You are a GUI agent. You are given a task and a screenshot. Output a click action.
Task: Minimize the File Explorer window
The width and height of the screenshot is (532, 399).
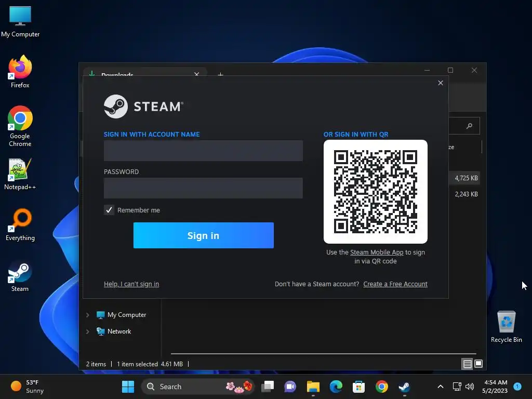point(427,70)
